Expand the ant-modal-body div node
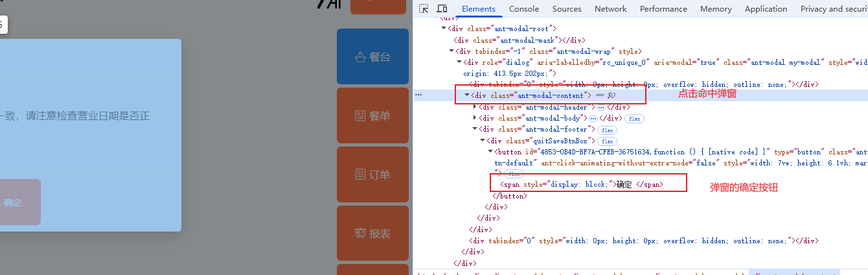 click(x=475, y=118)
